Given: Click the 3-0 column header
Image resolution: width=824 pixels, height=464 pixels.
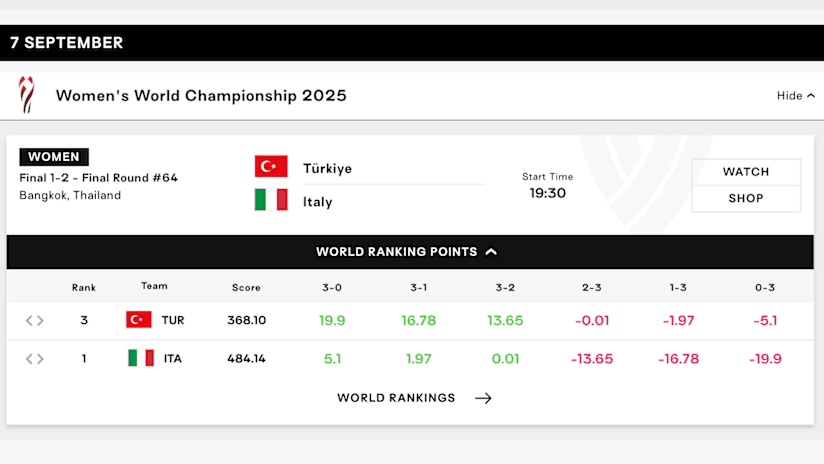Looking at the screenshot, I should (x=332, y=287).
